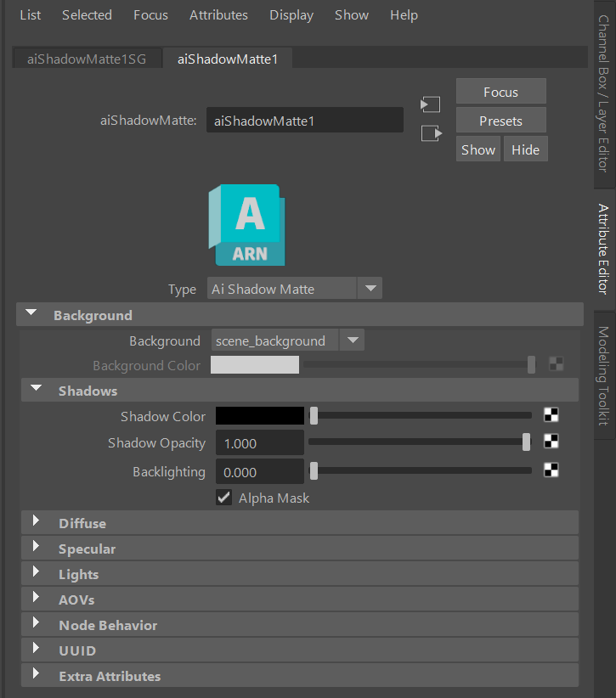Click the Backlighting slider handle
Viewport: 616px width, 698px height.
point(314,470)
